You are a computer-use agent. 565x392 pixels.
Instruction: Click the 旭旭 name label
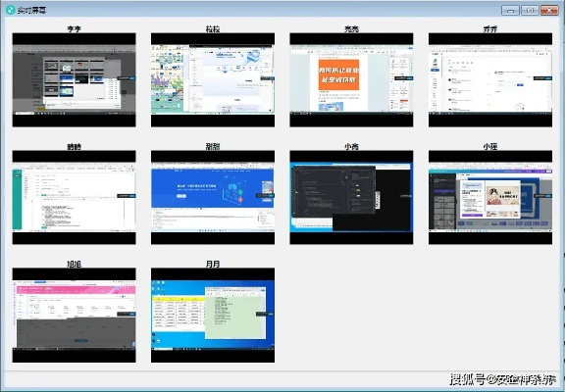(x=74, y=264)
